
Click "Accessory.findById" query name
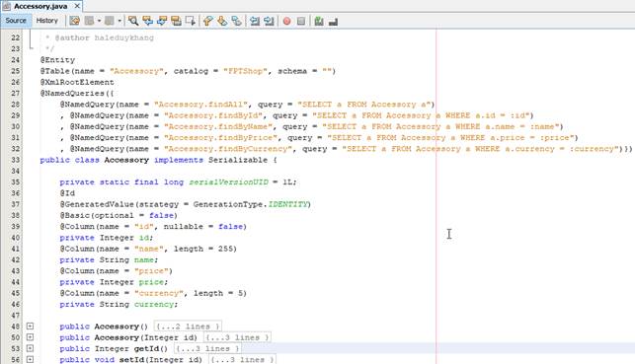[x=213, y=115]
